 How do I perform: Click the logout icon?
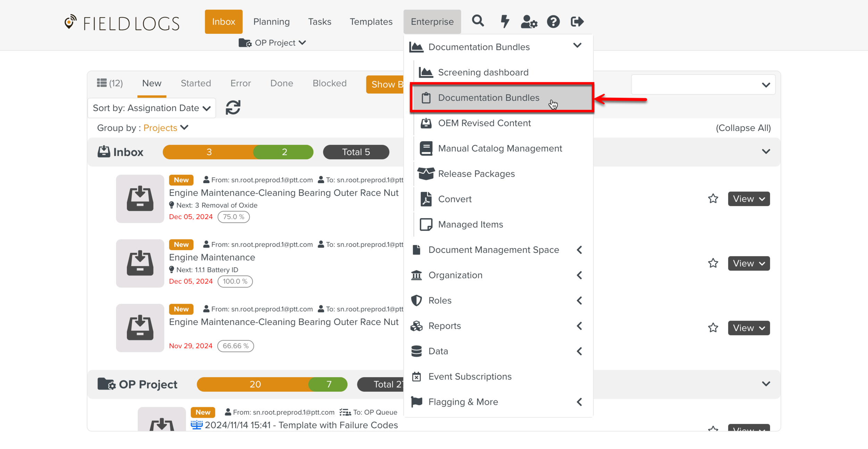click(x=577, y=22)
